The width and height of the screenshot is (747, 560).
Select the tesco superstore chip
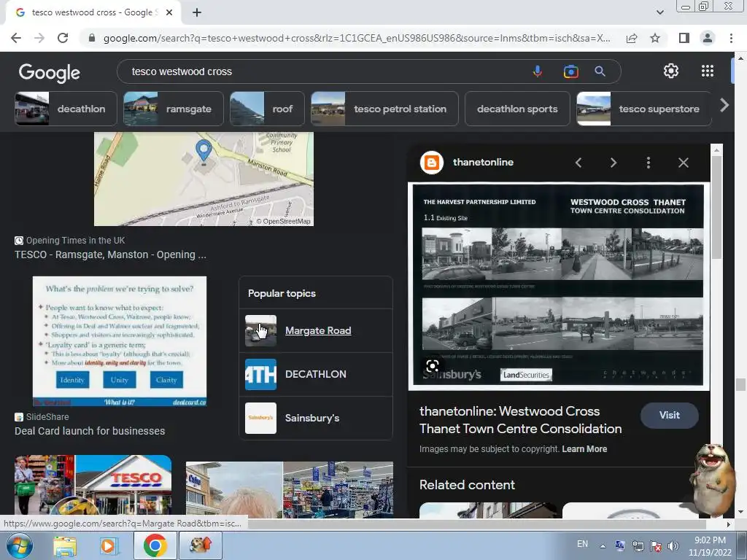point(644,109)
